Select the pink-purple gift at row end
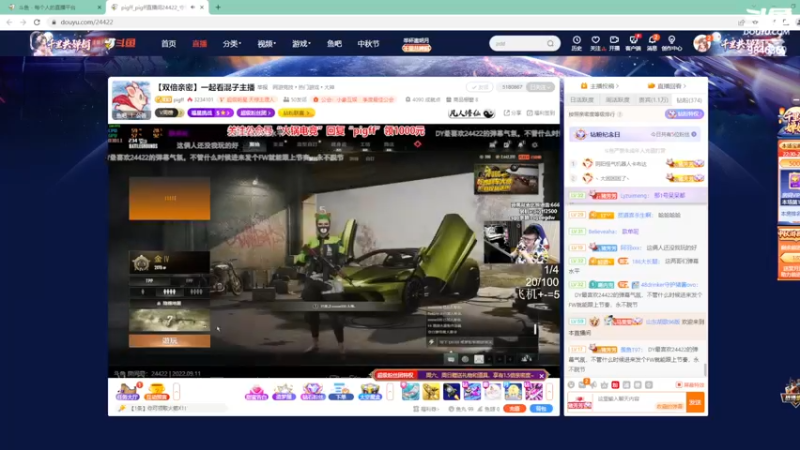The image size is (800, 450). point(534,392)
